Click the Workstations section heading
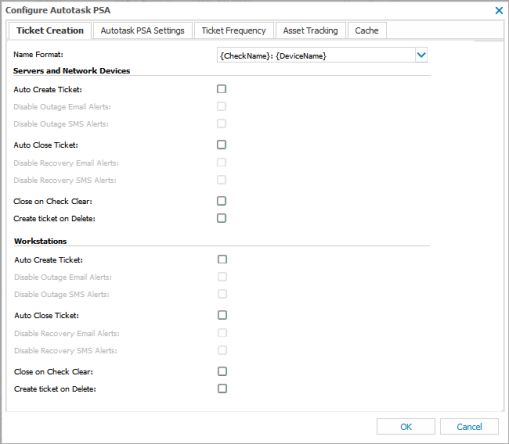509x444 pixels. click(40, 241)
